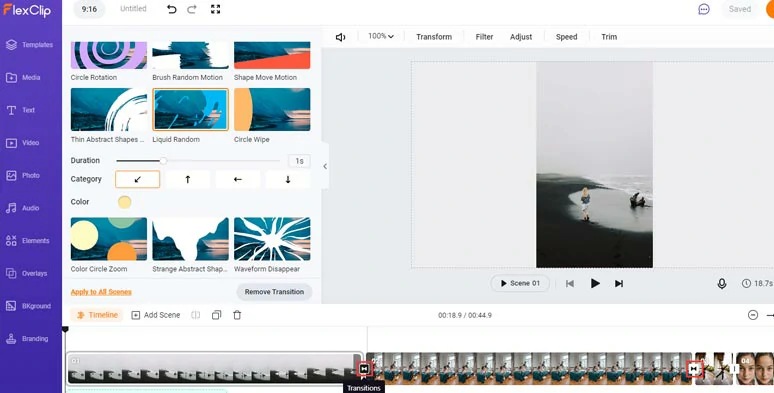Click Add Scene button

coord(155,315)
